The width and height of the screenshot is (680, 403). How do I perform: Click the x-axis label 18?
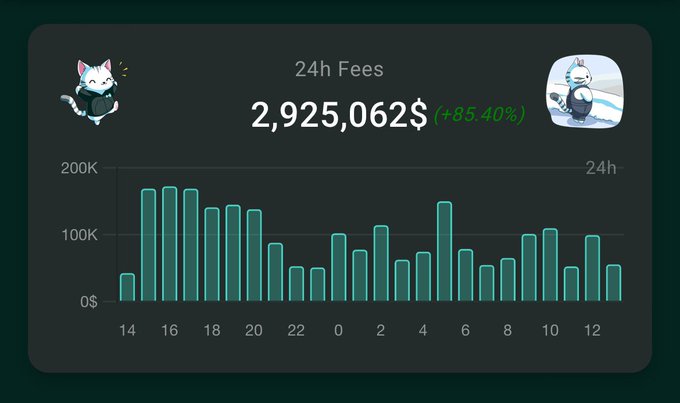pos(212,331)
